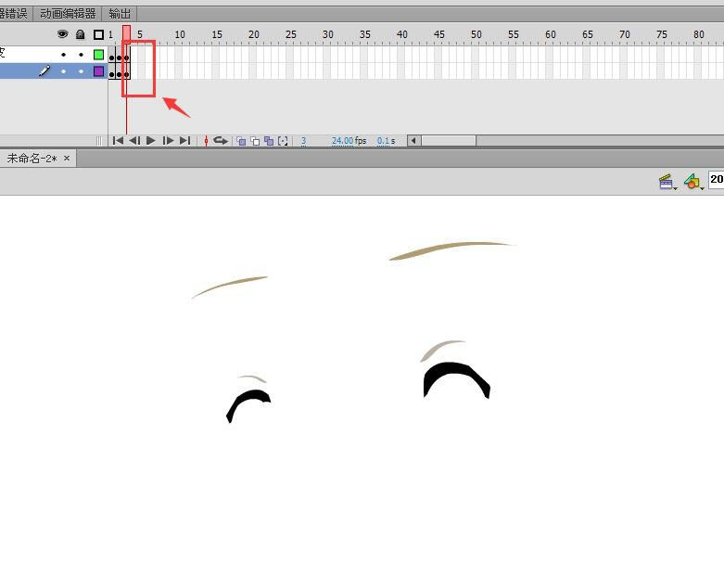This screenshot has width=724, height=588.
Task: Click the Go to first frame button
Action: tap(118, 141)
